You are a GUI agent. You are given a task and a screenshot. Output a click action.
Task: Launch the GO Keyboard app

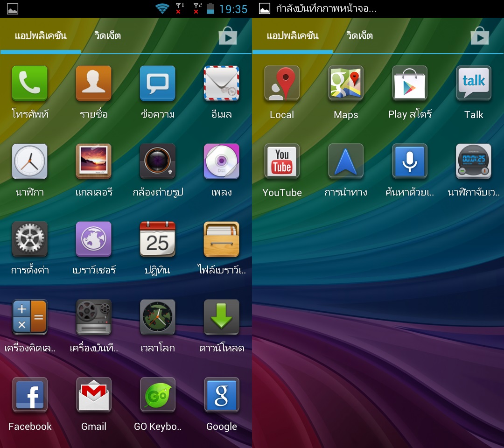[158, 395]
